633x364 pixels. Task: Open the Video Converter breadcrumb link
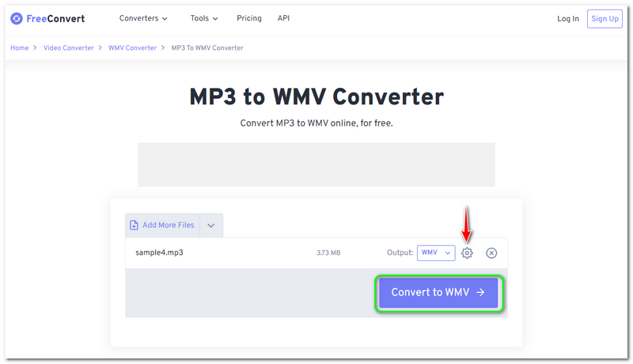tap(69, 48)
